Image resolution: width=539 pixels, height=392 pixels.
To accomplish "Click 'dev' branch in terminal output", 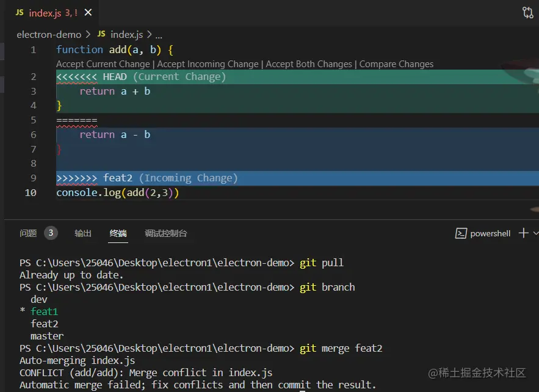I will [39, 300].
